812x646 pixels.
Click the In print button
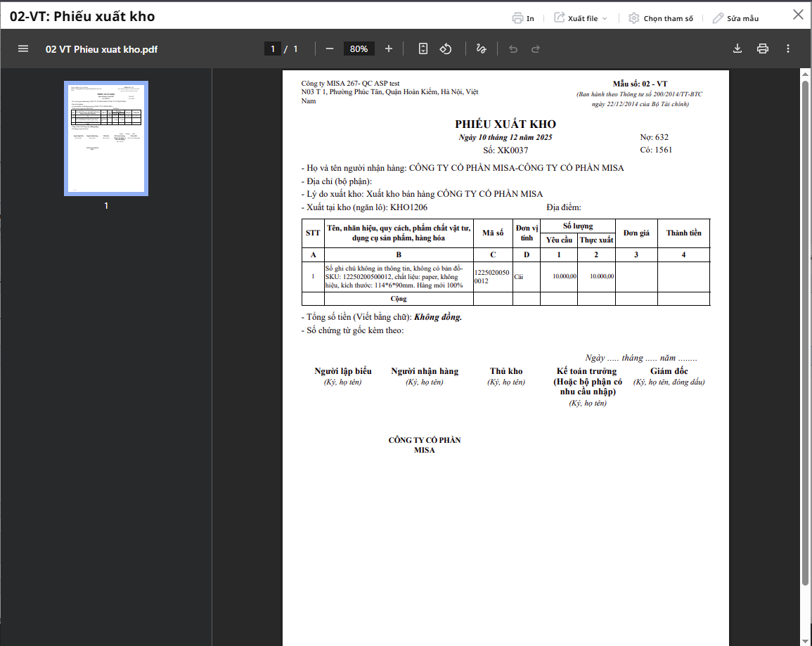(x=523, y=18)
